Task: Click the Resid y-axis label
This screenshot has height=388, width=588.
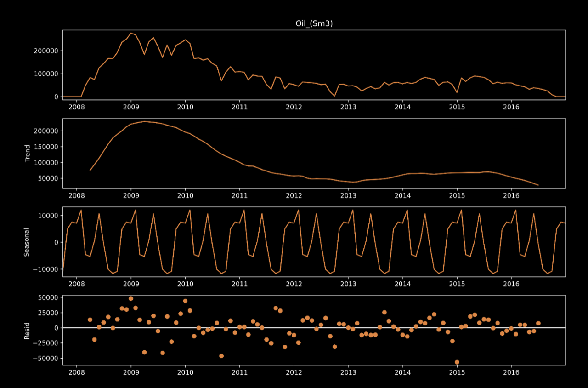Action: pyautogui.click(x=28, y=330)
